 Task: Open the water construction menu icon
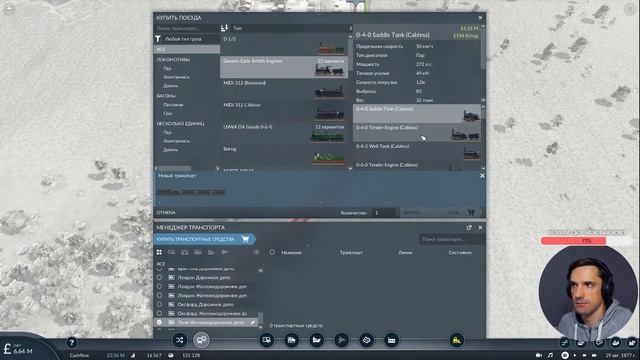pos(316,340)
